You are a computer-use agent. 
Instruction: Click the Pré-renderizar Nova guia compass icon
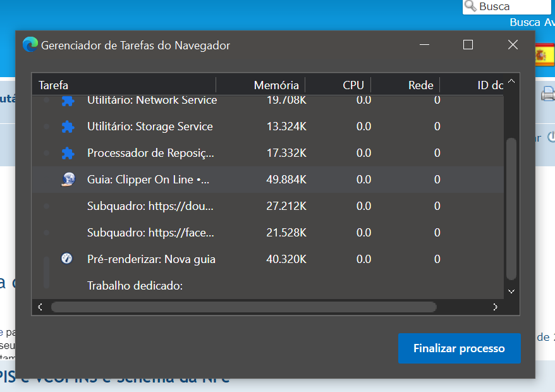click(67, 259)
